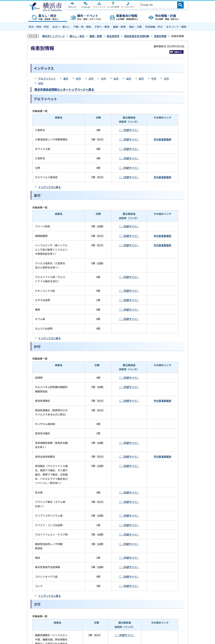Image resolution: width=215 pixels, height=644 pixels.
Task: Open 横浜市感染症情報センタートップページへ戻る link
Action: tap(64, 89)
